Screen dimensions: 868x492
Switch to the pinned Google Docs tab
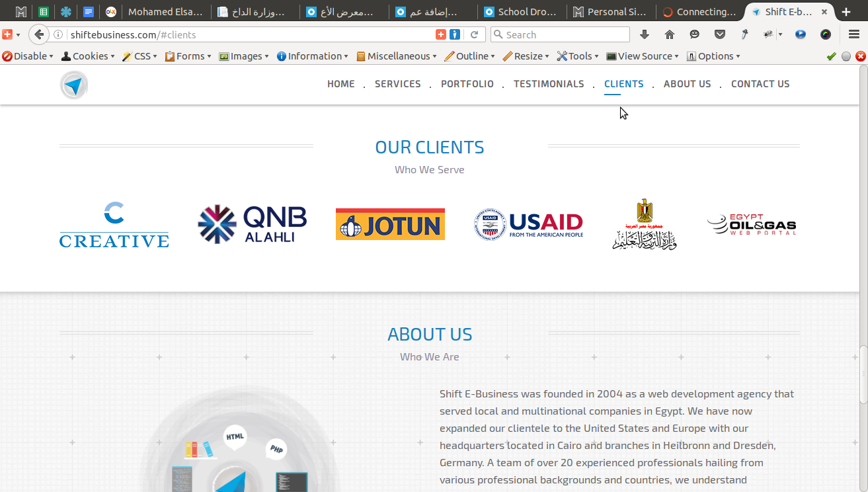[x=89, y=12]
